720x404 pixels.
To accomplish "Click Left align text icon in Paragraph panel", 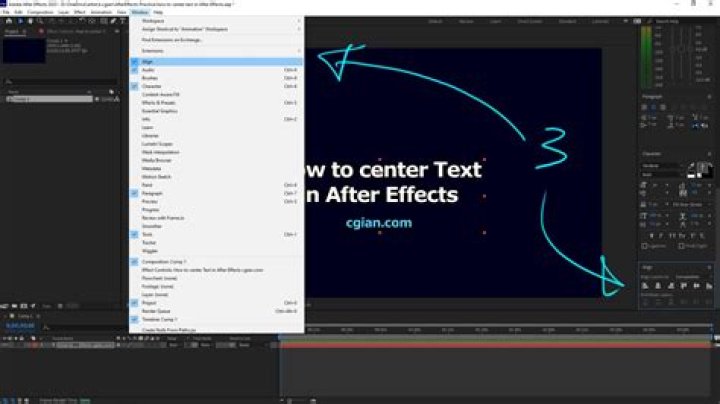I will coord(644,107).
